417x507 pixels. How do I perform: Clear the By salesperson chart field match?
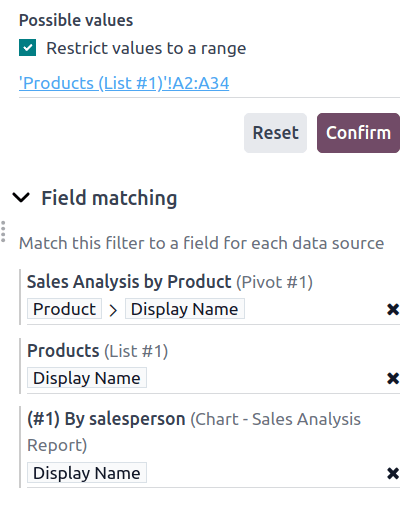[x=393, y=473]
